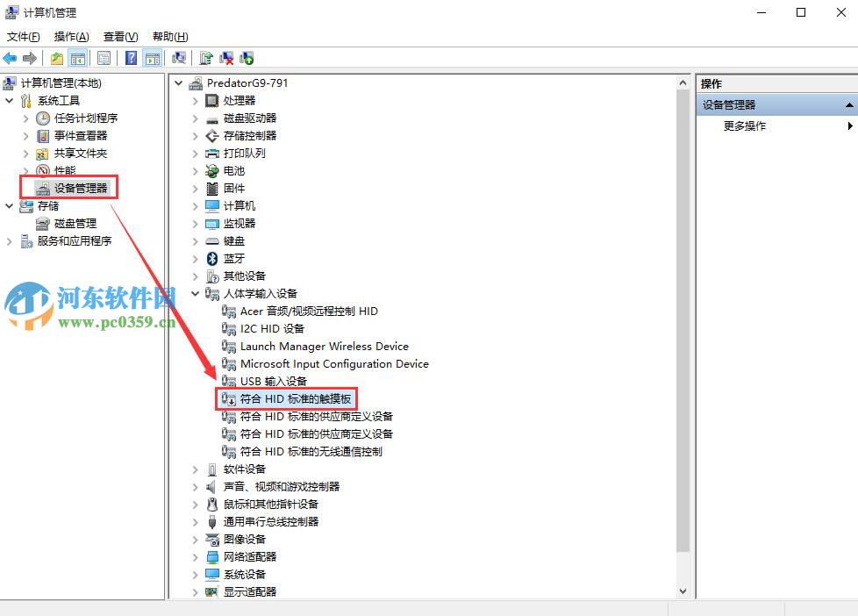Click the scan for hardware changes icon
858x616 pixels.
pyautogui.click(x=179, y=57)
